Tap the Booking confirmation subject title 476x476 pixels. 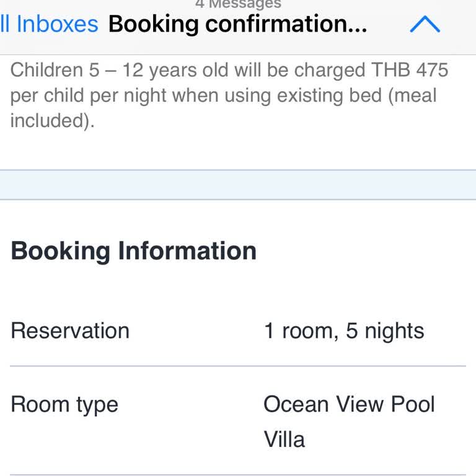[237, 24]
